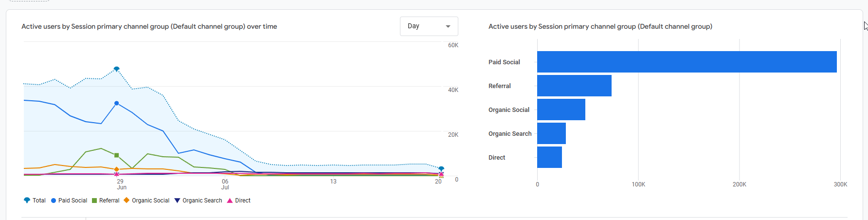
Task: Click the Direct pink triangle legend icon
Action: (230, 201)
